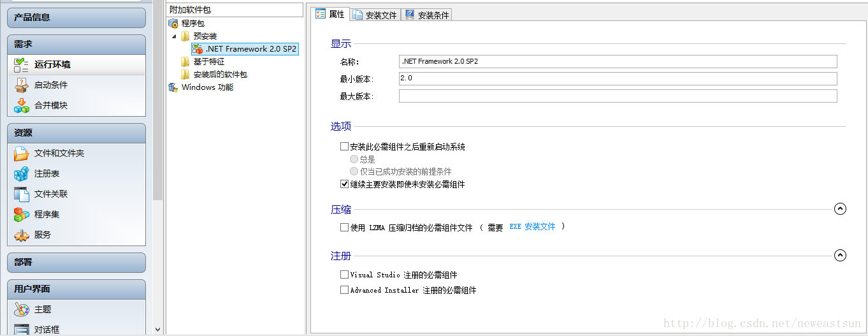The height and width of the screenshot is (336, 868).
Task: Select the 总是 radio button
Action: 354,159
